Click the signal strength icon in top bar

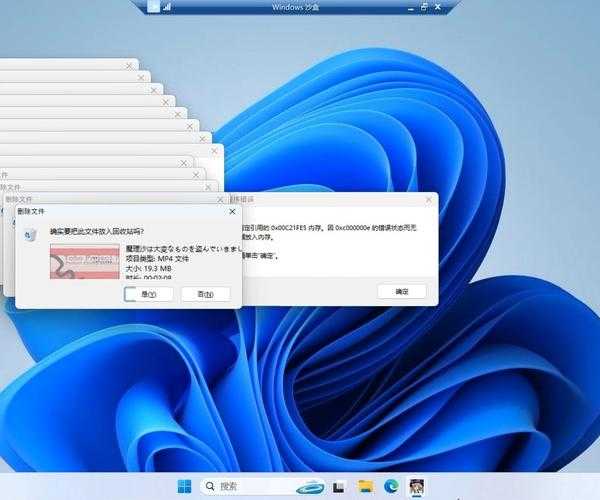pyautogui.click(x=166, y=7)
